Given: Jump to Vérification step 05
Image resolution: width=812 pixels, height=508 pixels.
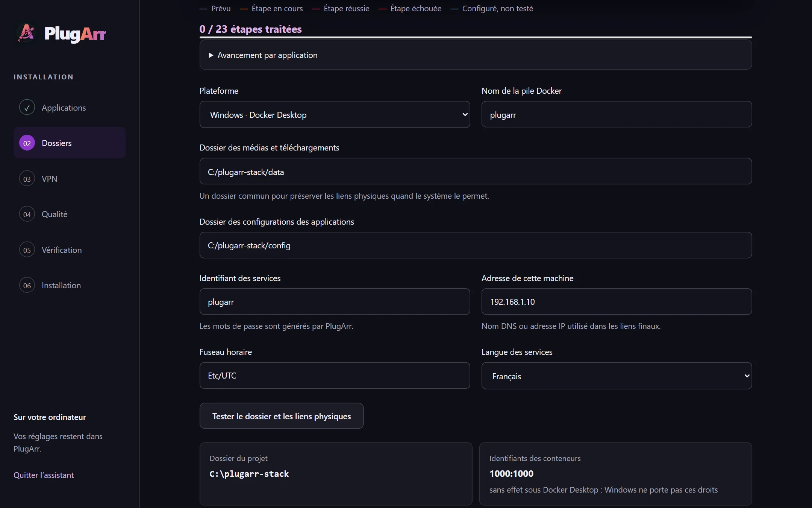Looking at the screenshot, I should tap(70, 250).
